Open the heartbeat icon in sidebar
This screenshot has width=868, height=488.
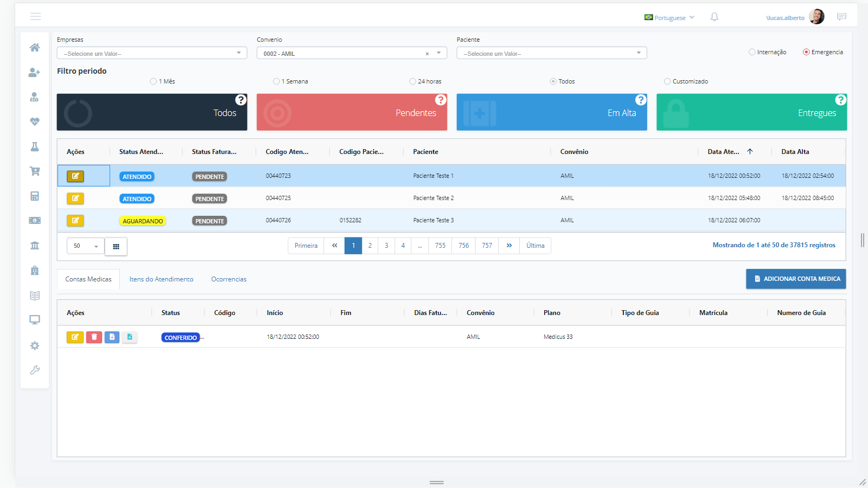35,122
